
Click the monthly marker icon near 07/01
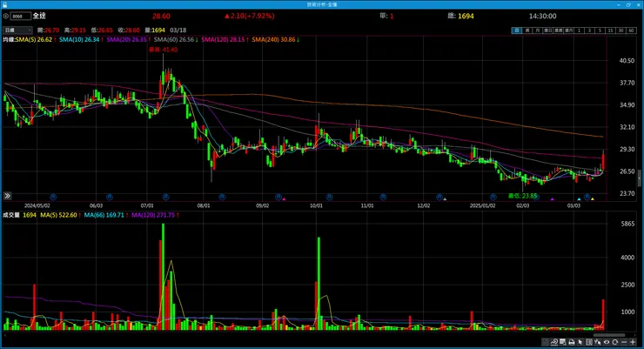(166, 198)
